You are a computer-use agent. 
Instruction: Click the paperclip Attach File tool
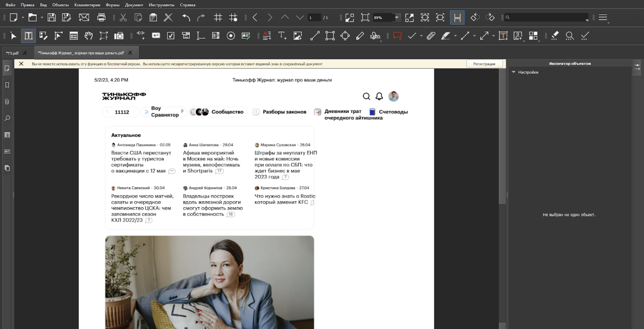tap(431, 36)
